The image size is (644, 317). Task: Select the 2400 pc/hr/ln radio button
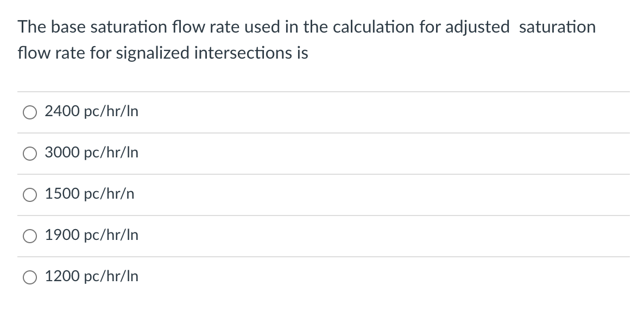point(30,112)
